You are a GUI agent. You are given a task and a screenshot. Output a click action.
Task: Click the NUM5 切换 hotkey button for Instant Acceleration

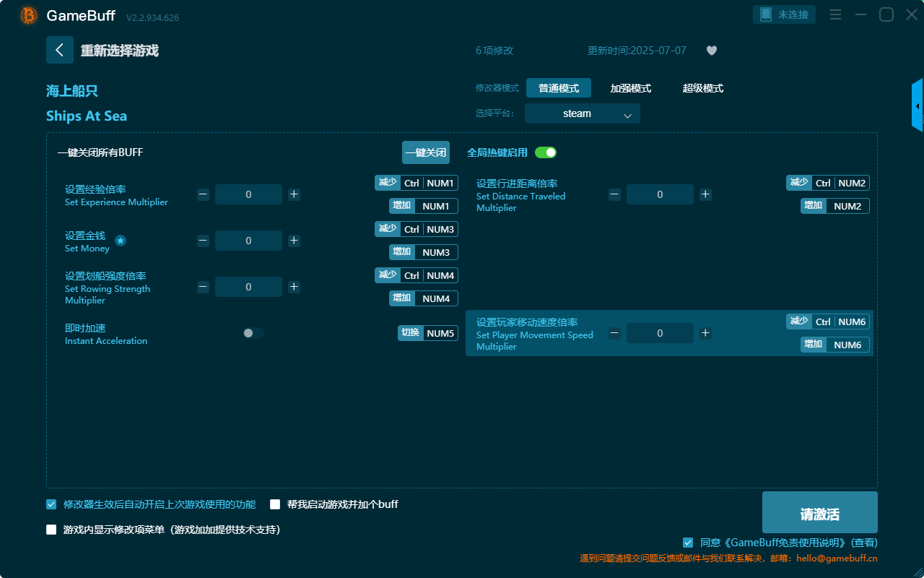pyautogui.click(x=427, y=332)
